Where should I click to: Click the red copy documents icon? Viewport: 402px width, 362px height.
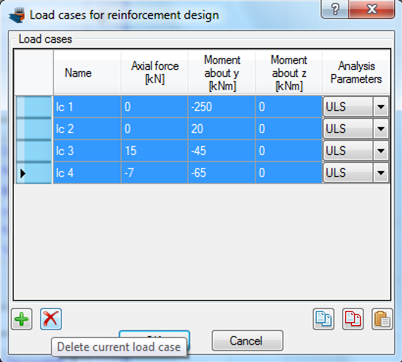(353, 319)
